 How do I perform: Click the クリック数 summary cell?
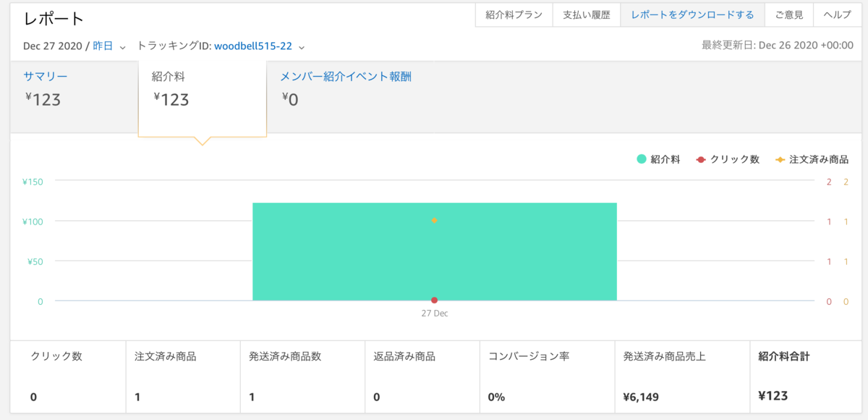[69, 376]
